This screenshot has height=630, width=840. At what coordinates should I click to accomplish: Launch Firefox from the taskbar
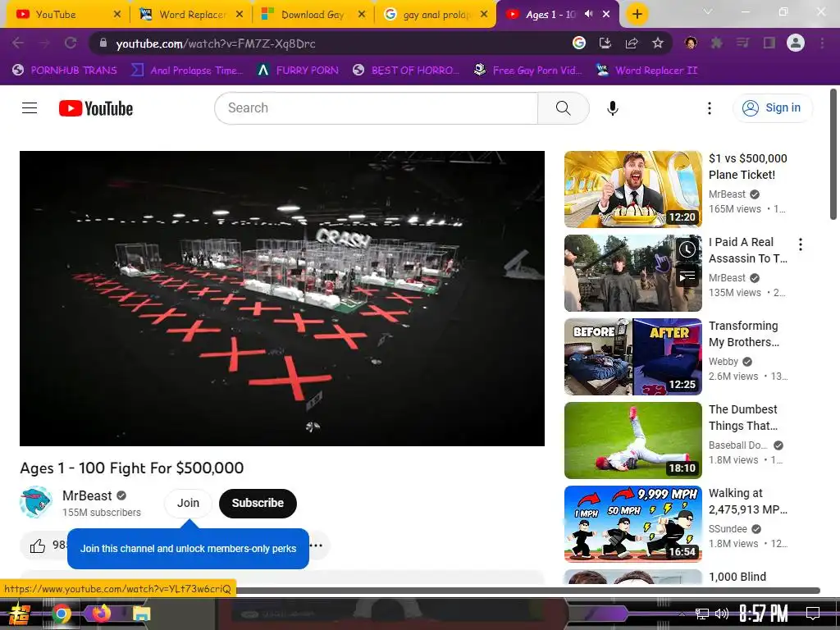101,613
